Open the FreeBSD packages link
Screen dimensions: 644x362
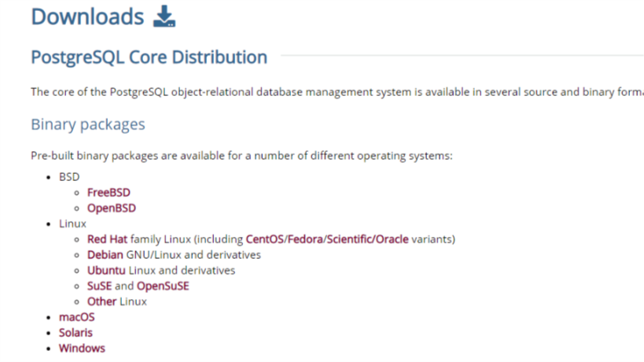[109, 192]
